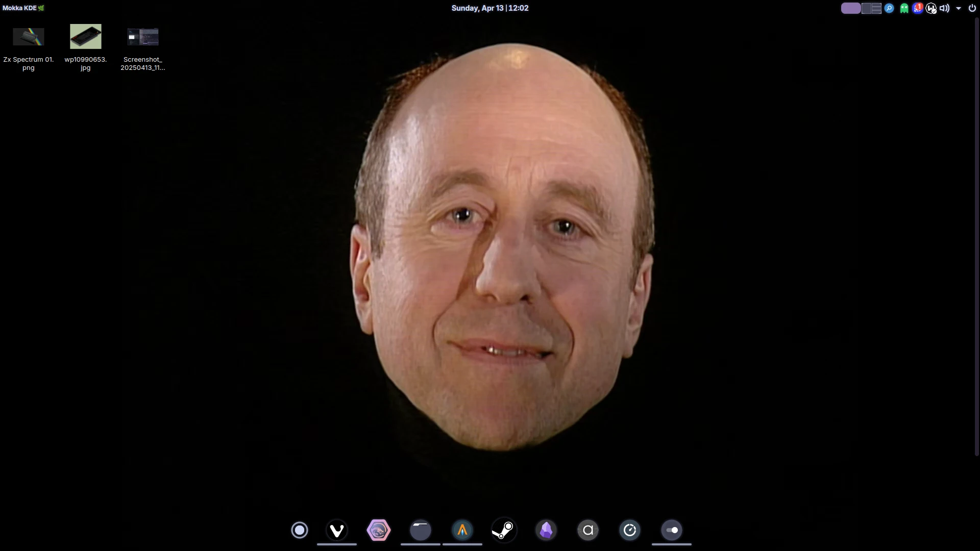Launch Vivaldi browser from the dock

(x=337, y=530)
